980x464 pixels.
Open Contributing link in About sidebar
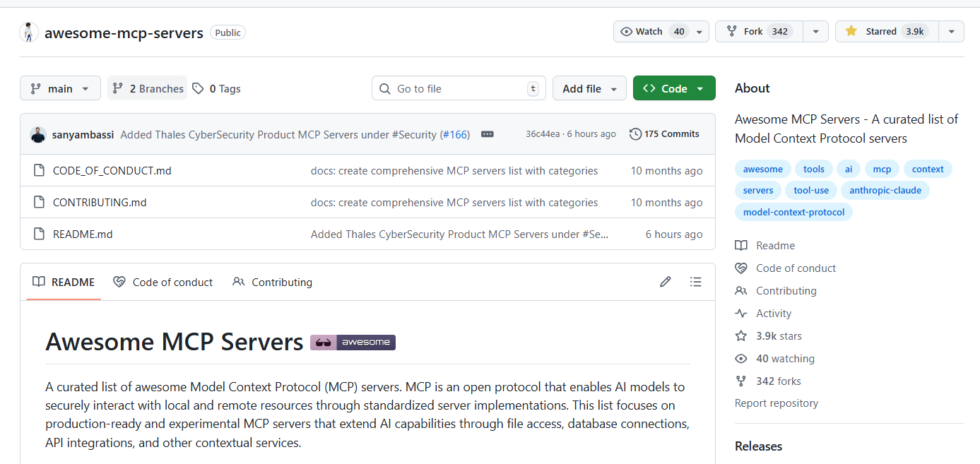(x=776, y=290)
